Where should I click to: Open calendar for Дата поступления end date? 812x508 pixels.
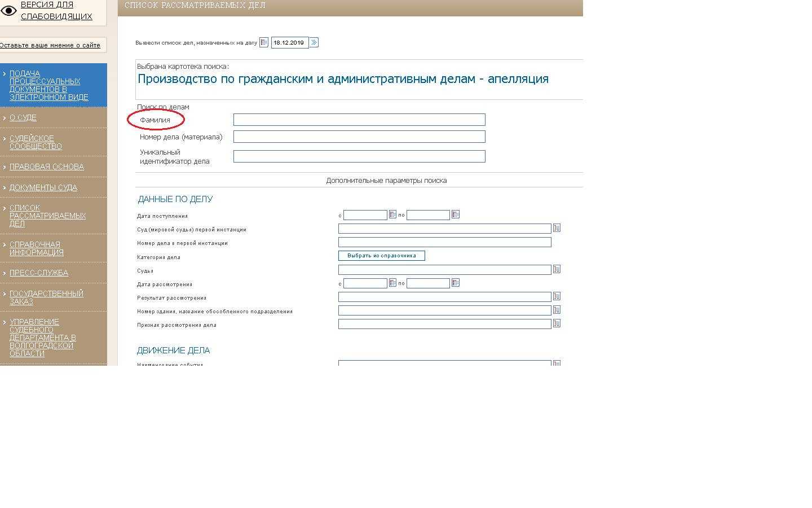pos(456,214)
